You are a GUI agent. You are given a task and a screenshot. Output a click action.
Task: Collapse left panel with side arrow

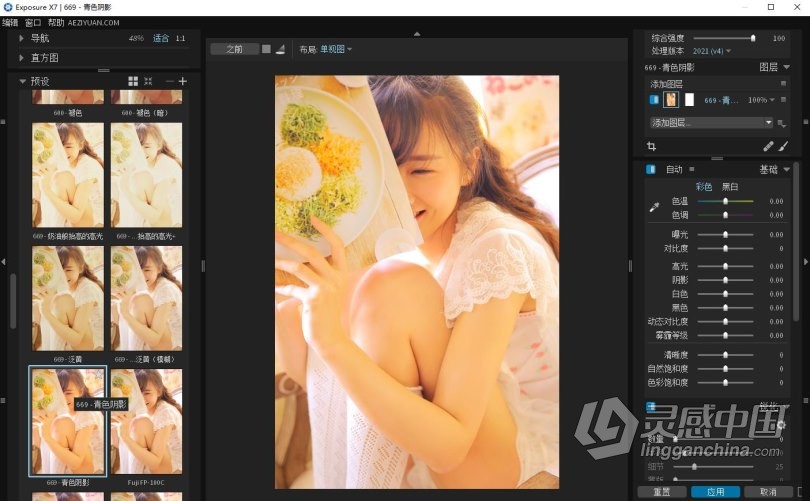pyautogui.click(x=3, y=262)
